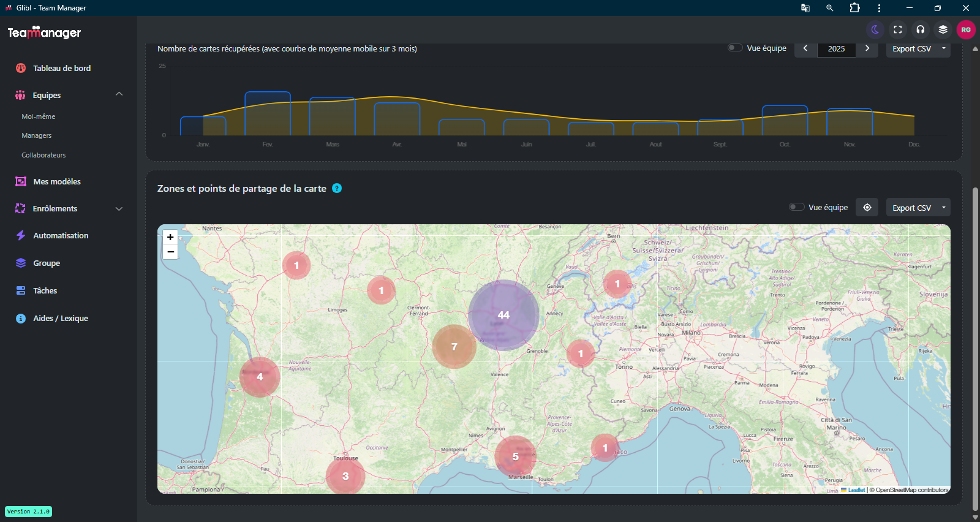This screenshot has width=980, height=522.
Task: Go to next year after 2025
Action: 867,48
